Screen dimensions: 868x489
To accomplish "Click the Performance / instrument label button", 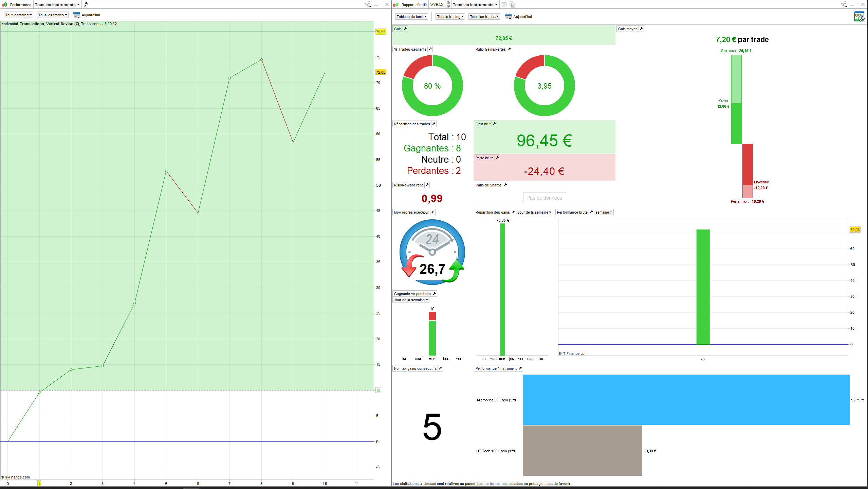I will tap(496, 368).
